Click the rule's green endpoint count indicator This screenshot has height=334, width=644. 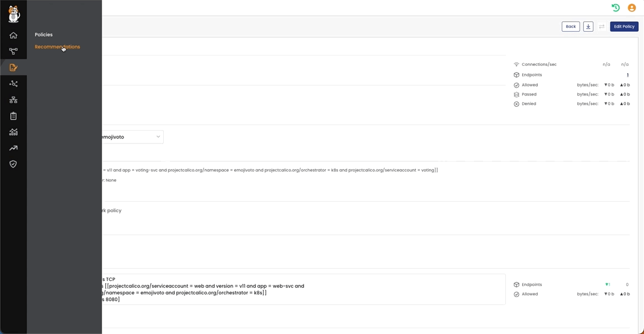pos(608,284)
